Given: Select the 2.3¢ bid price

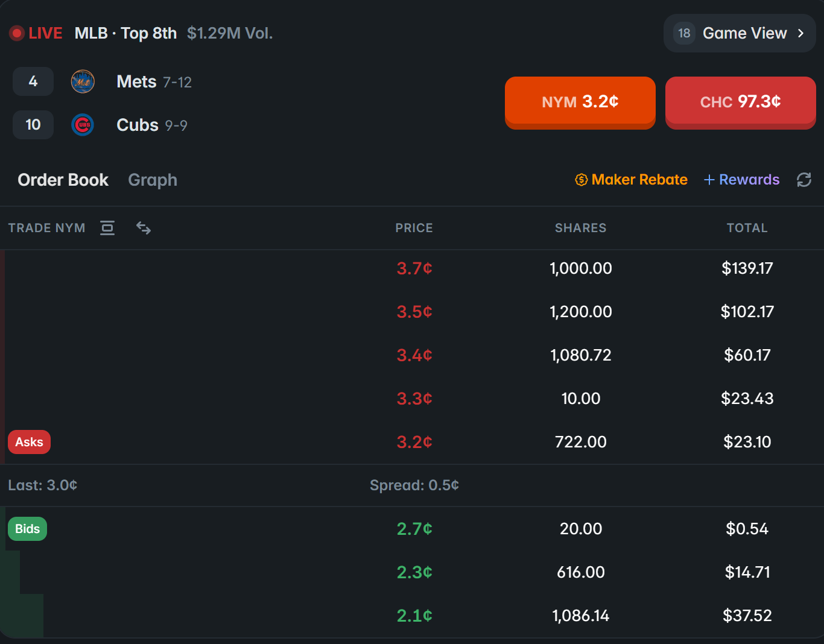Looking at the screenshot, I should click(414, 572).
